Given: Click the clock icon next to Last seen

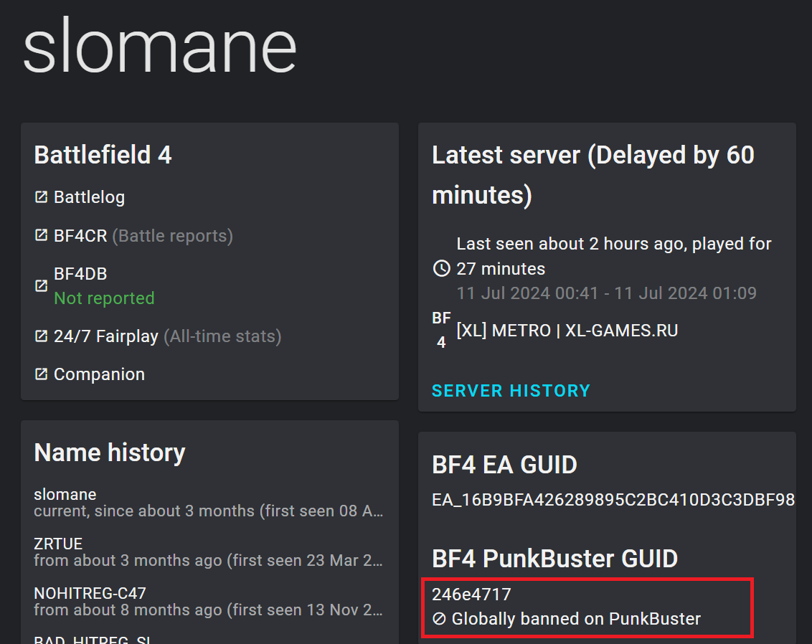Looking at the screenshot, I should pyautogui.click(x=442, y=269).
